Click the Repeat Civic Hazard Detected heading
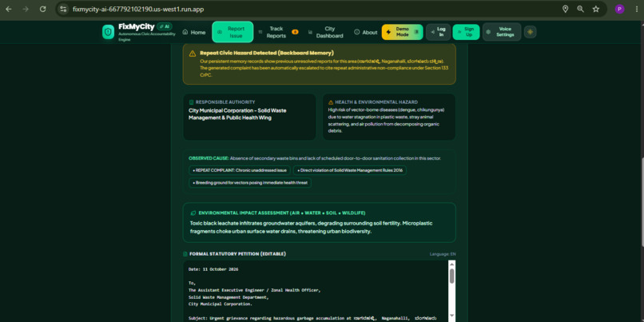 [x=267, y=53]
